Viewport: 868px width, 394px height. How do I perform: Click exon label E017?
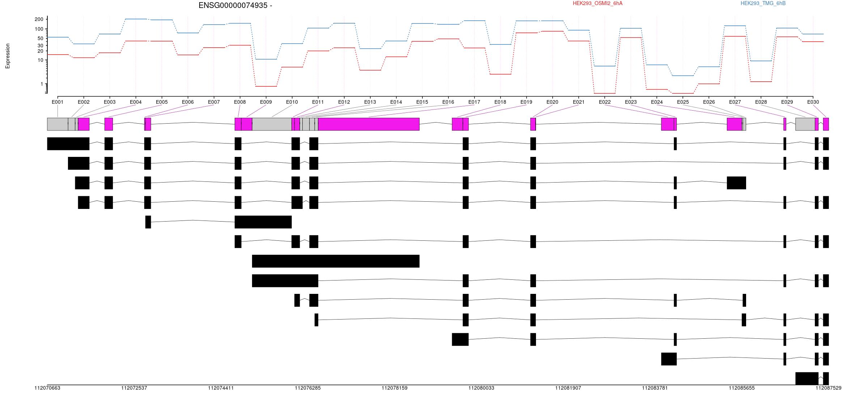point(474,102)
